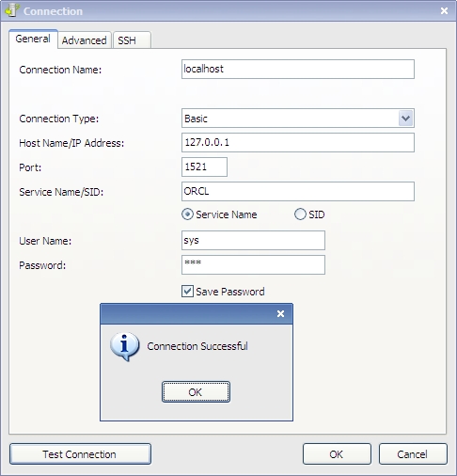Click the Connection window title icon
The width and height of the screenshot is (457, 476).
12,10
